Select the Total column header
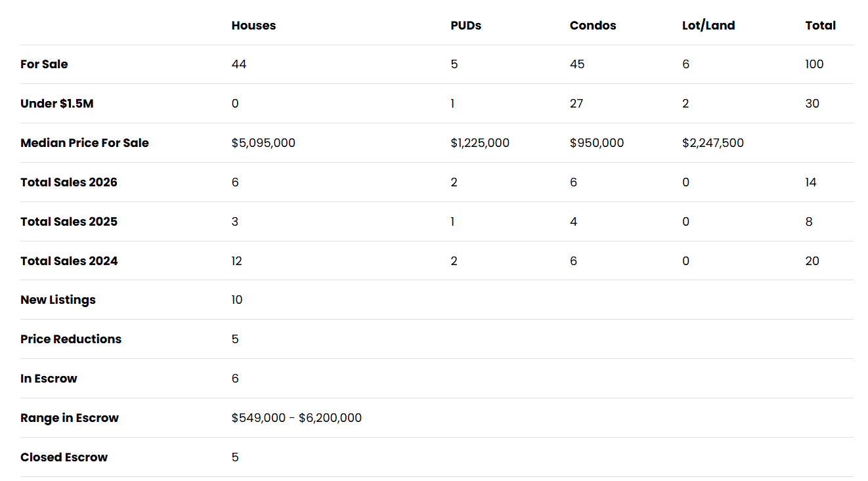Viewport: 868px width, 481px height. pyautogui.click(x=820, y=26)
